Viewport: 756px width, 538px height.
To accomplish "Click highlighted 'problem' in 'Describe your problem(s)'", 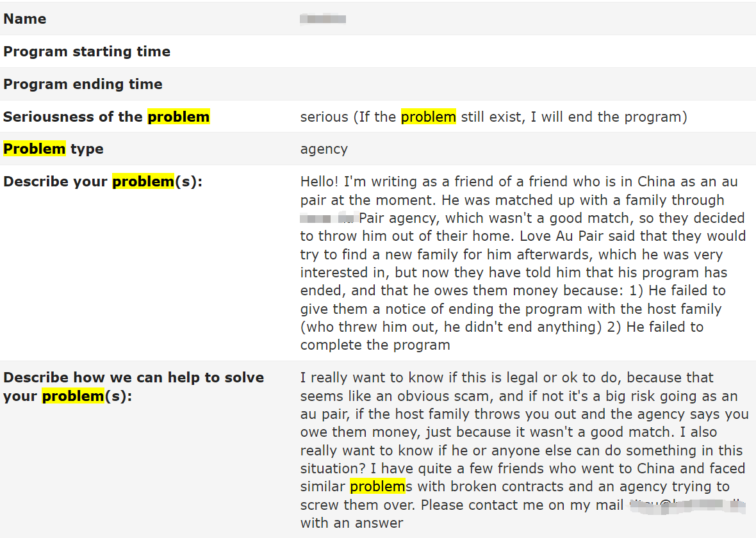I will pos(143,181).
